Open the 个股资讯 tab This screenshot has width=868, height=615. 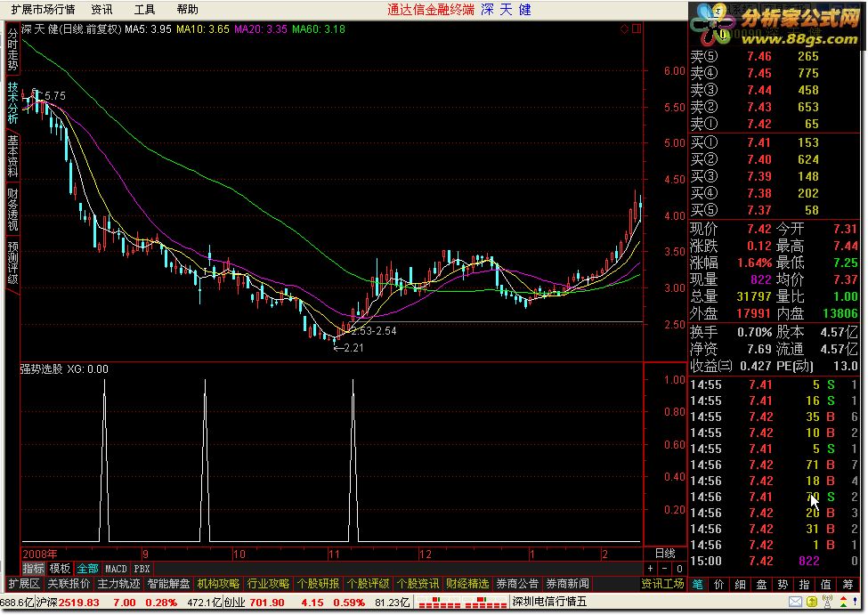pyautogui.click(x=418, y=584)
